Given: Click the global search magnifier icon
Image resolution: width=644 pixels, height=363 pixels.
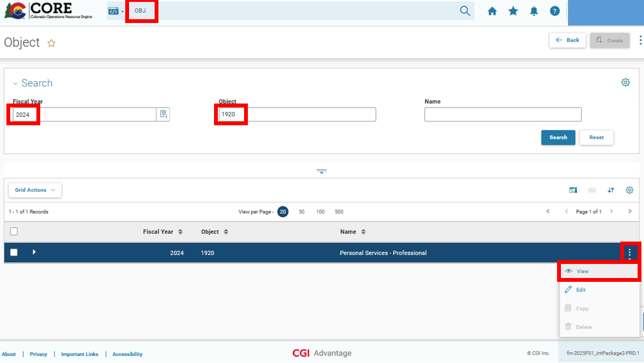Looking at the screenshot, I should [464, 11].
